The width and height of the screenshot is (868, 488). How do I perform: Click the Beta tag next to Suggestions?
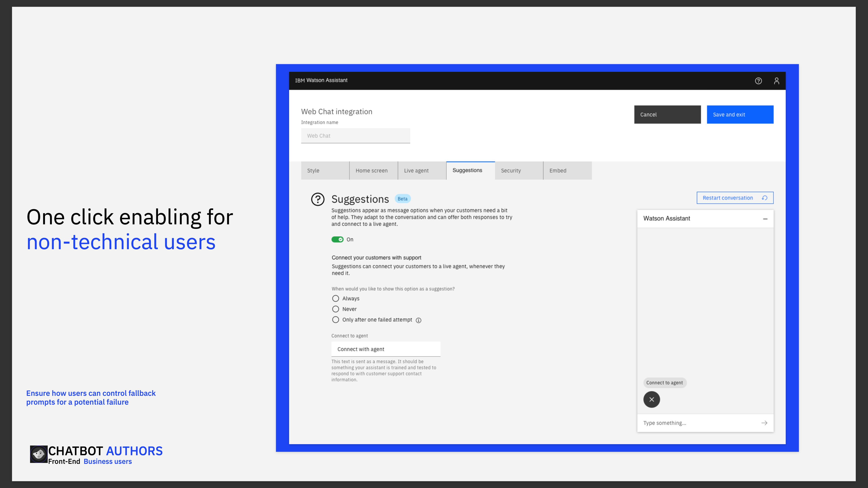click(402, 199)
